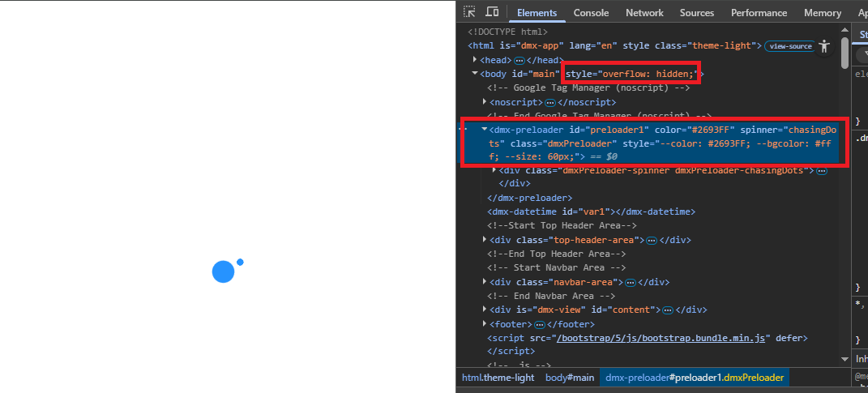
Task: Select html.theme-light in the breadcrumb bar
Action: (498, 378)
